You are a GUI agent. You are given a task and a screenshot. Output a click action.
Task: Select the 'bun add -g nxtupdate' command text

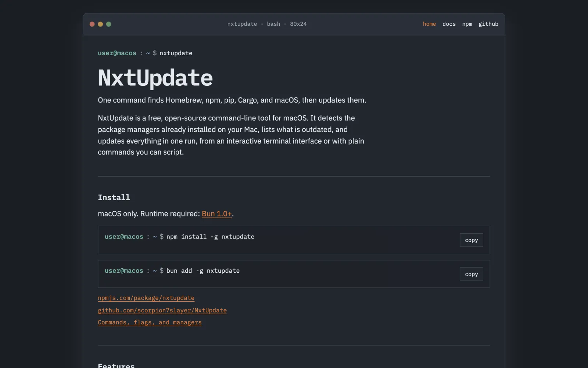pyautogui.click(x=203, y=270)
